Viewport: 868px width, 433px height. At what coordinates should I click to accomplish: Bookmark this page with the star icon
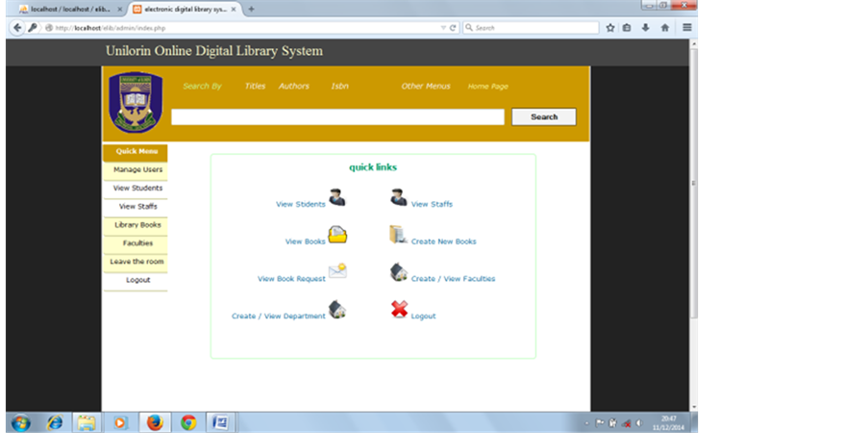click(610, 28)
